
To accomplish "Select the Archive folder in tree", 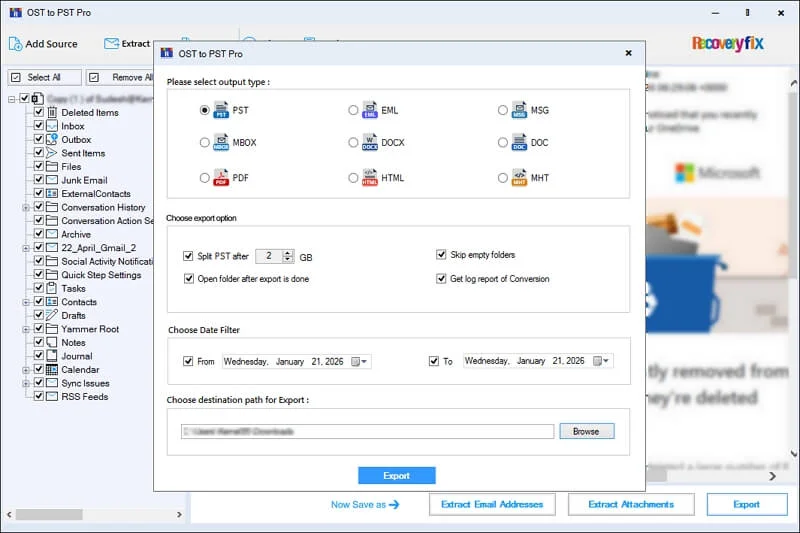I will 76,234.
